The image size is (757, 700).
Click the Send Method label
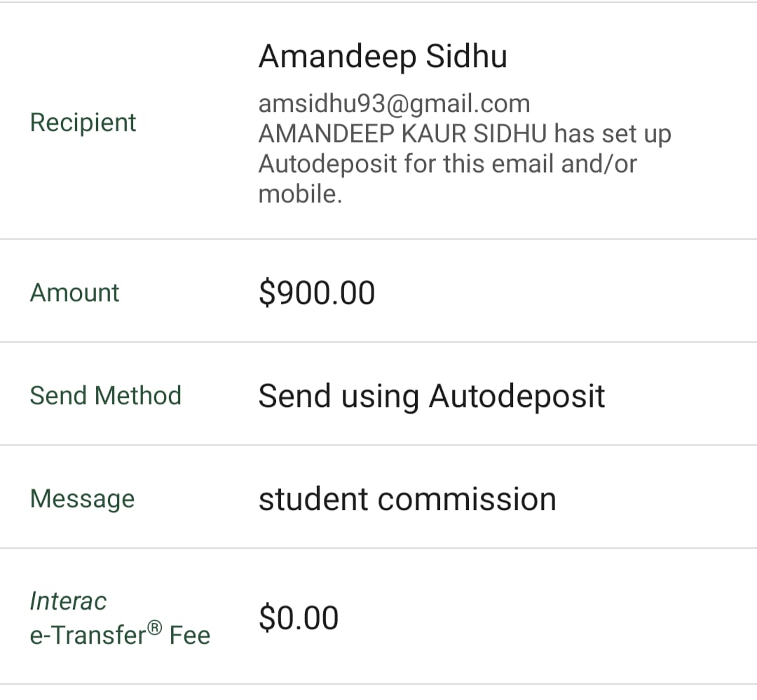pyautogui.click(x=105, y=395)
